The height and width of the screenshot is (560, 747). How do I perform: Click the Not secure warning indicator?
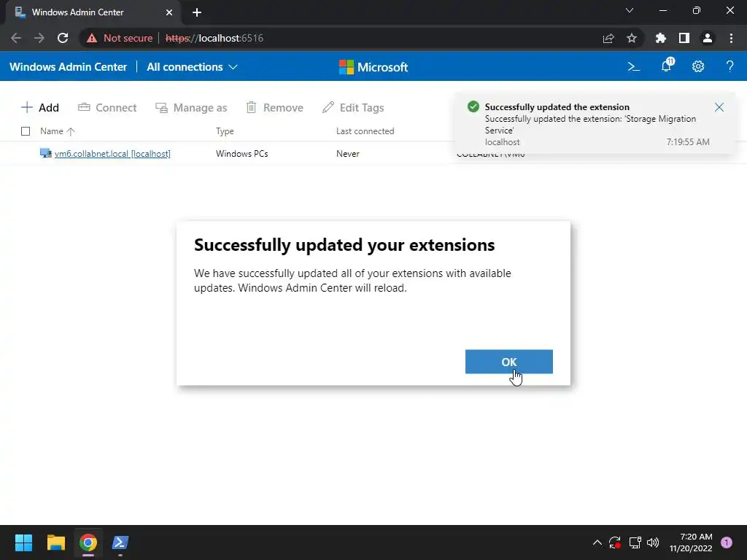tap(120, 38)
